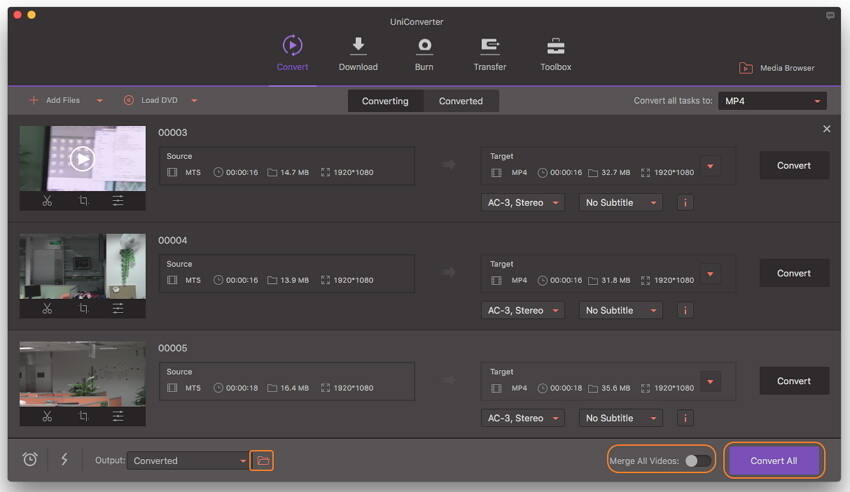The image size is (850, 492).
Task: Open the schedule alarm clock icon
Action: click(x=30, y=459)
